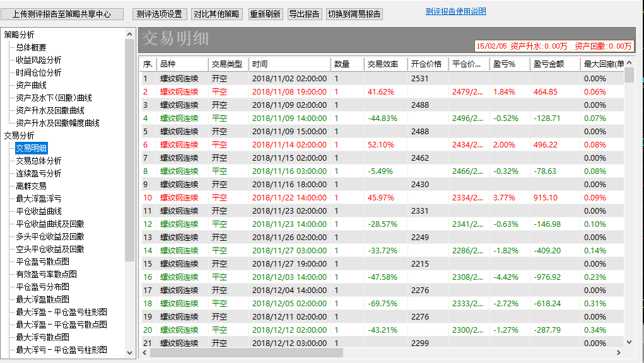
Task: Click 导出报告 export report button
Action: 304,14
